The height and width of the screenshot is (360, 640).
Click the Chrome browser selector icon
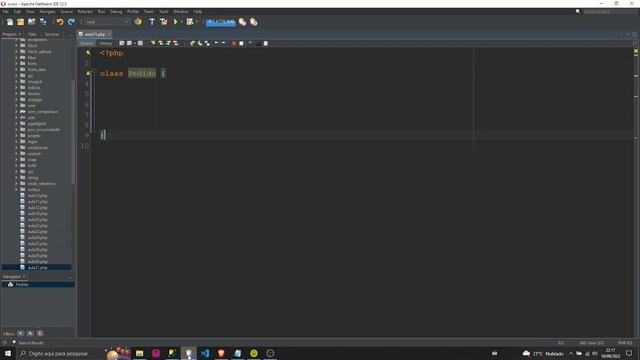coord(138,22)
